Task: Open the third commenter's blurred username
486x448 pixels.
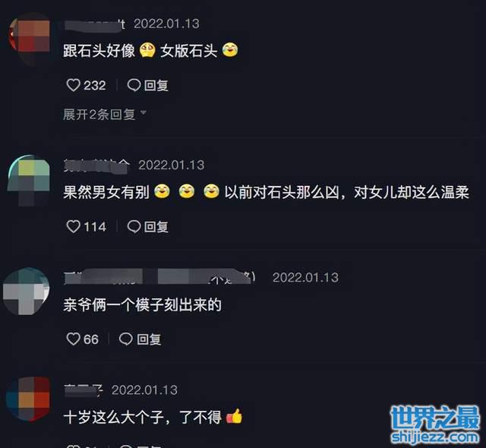Action: [x=159, y=276]
